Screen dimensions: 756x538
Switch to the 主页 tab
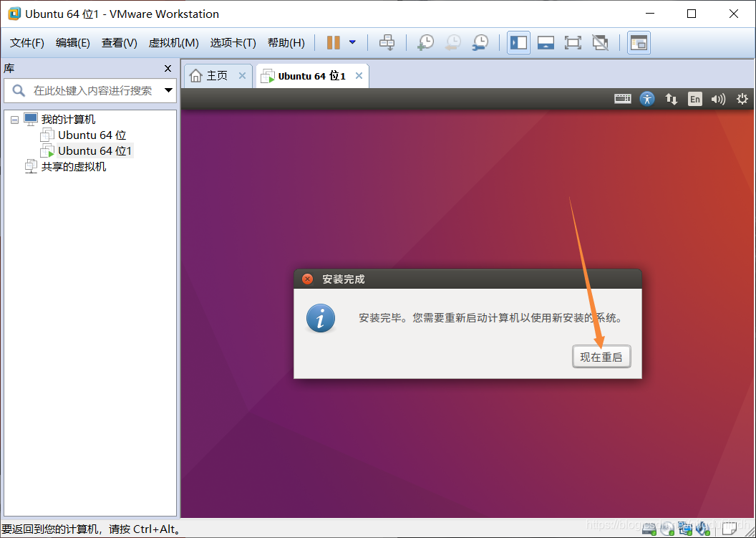217,76
